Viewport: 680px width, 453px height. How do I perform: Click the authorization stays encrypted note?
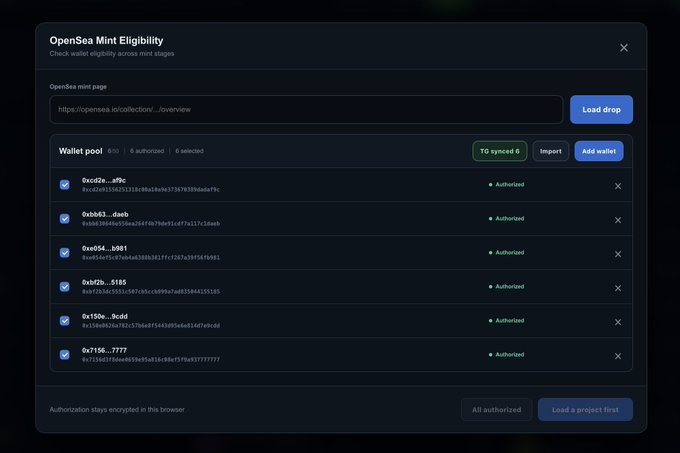(x=117, y=410)
